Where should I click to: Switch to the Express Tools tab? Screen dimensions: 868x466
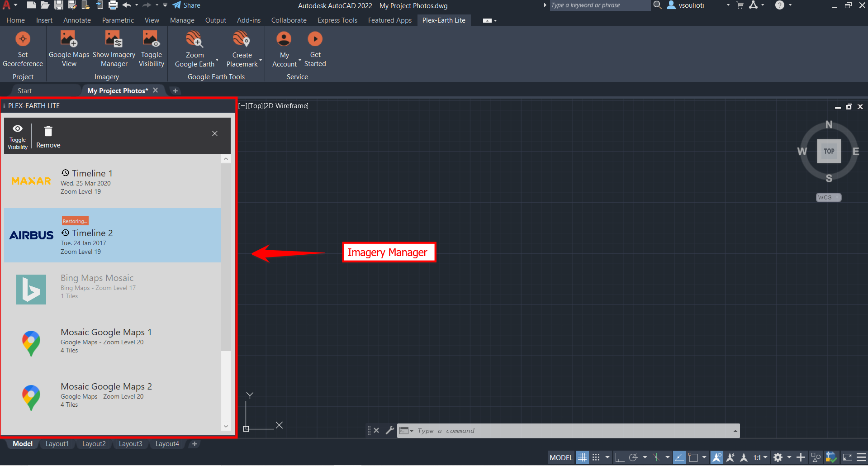point(337,20)
